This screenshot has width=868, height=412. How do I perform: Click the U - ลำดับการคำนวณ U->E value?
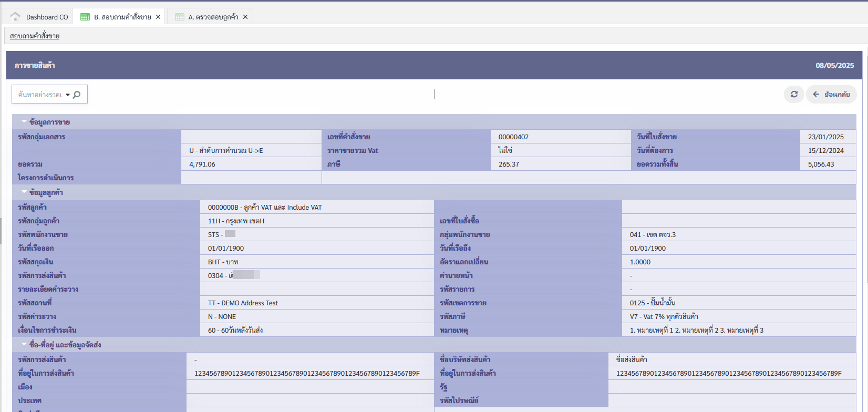tap(226, 150)
